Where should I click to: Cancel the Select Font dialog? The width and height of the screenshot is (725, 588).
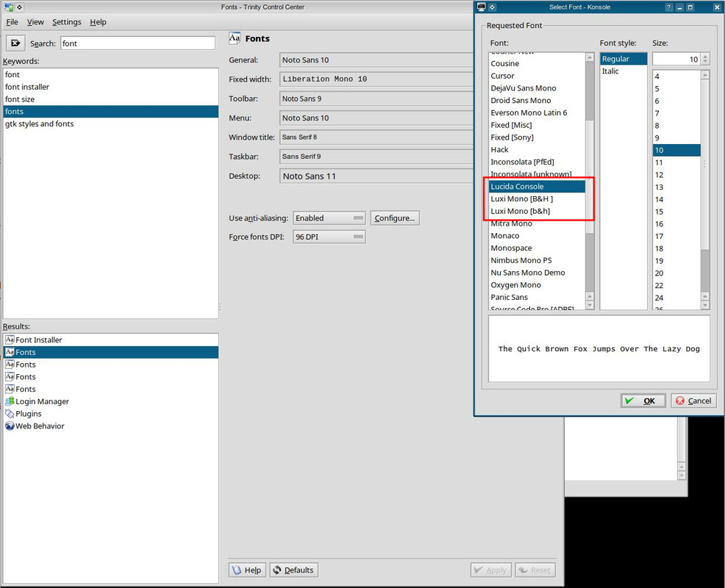click(x=693, y=401)
